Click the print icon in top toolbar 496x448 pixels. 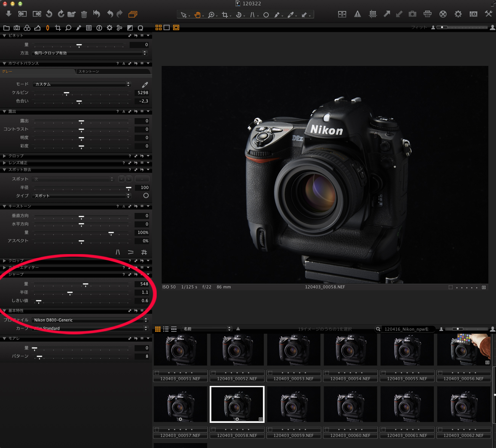(428, 14)
